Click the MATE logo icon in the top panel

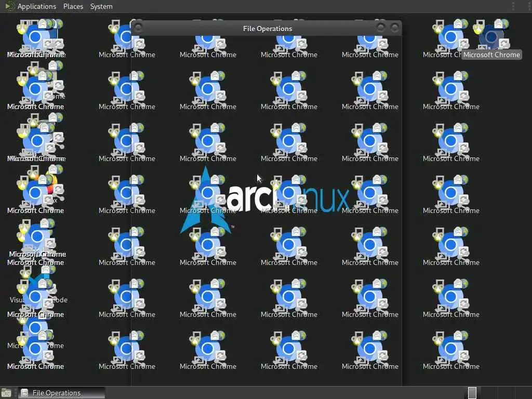[9, 6]
